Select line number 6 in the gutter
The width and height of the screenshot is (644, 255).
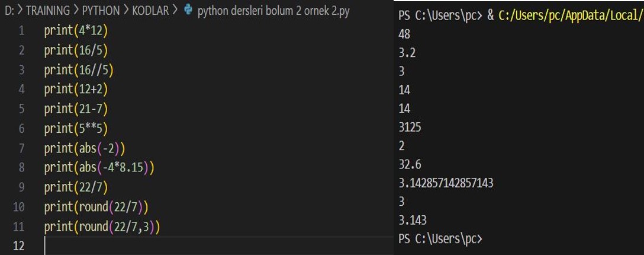pyautogui.click(x=22, y=129)
